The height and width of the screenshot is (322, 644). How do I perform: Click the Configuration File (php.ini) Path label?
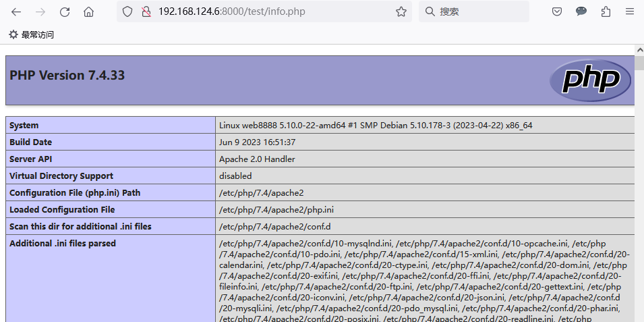(75, 193)
